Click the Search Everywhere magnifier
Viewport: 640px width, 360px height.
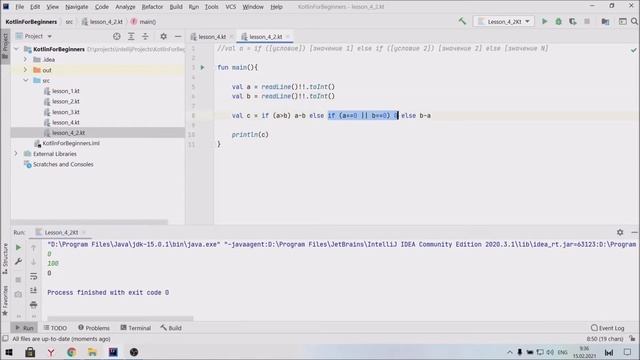(634, 21)
